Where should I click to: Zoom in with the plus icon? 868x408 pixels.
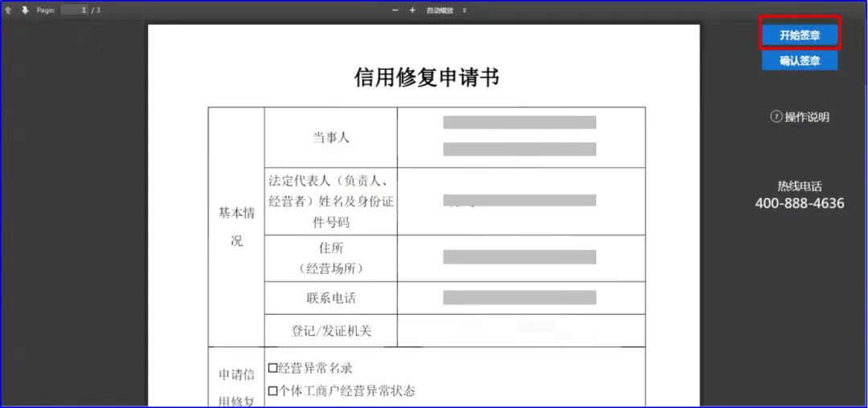tap(412, 10)
